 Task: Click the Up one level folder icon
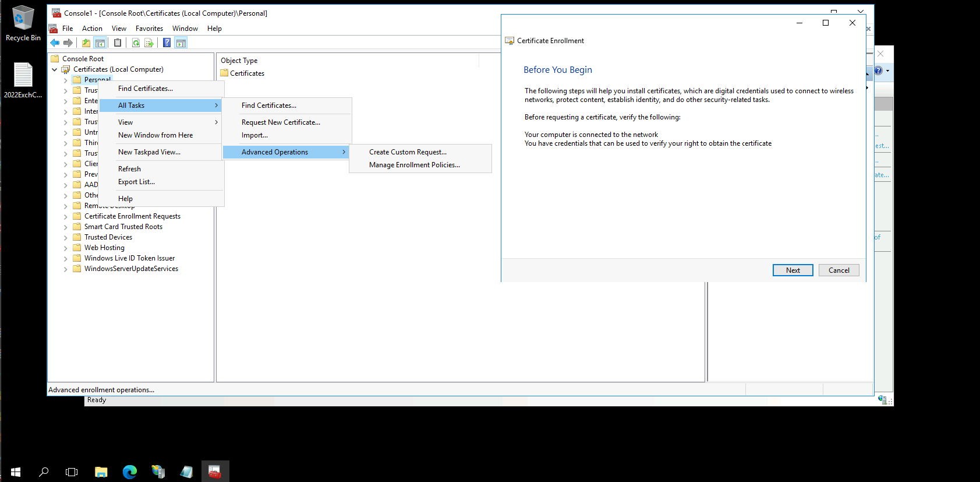pos(86,43)
